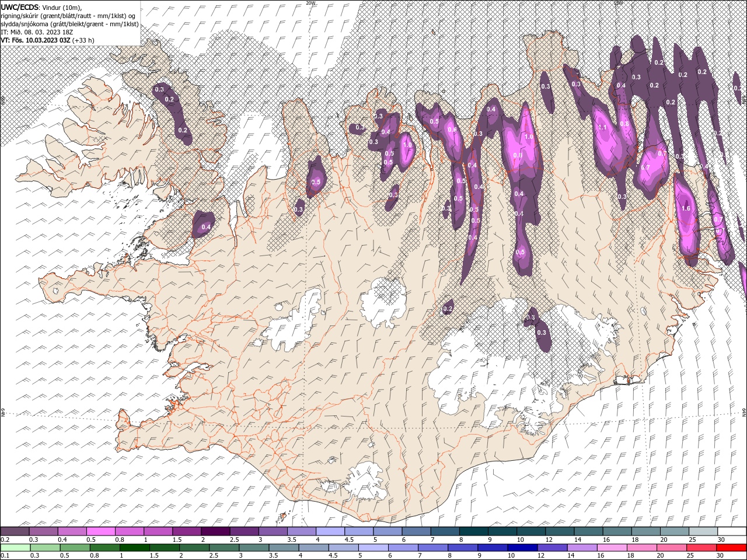Click the '1.1' precipitation value on map

click(x=603, y=127)
